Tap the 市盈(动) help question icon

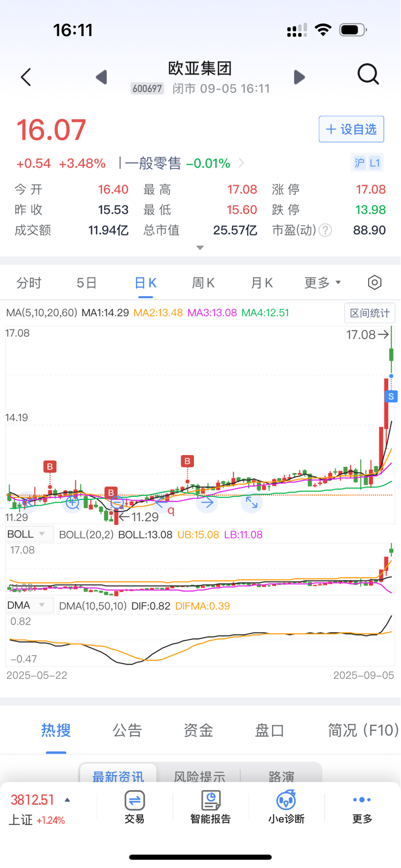pyautogui.click(x=325, y=230)
